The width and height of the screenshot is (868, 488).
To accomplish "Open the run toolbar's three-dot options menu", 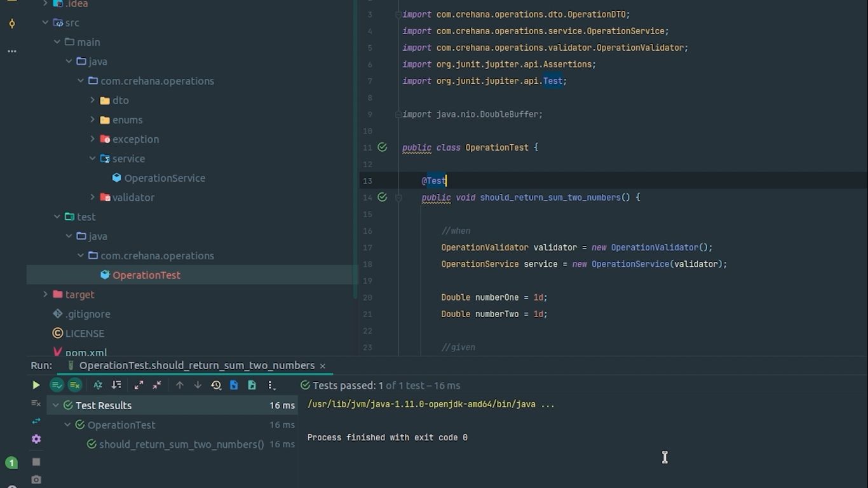I will (x=271, y=385).
